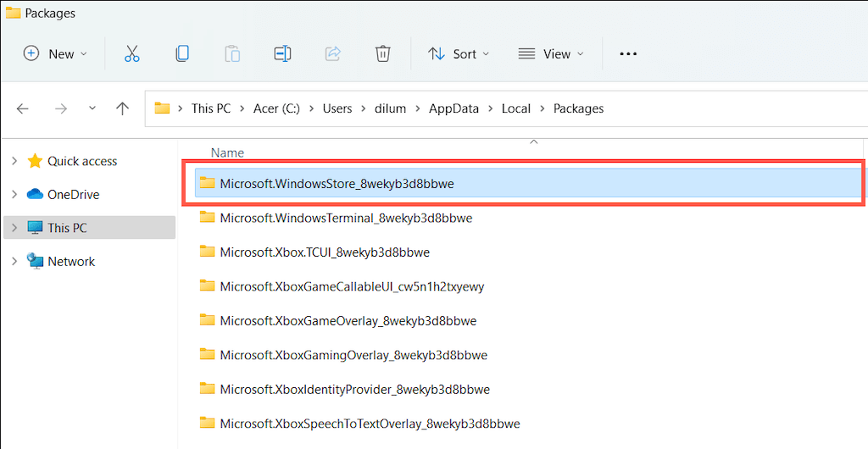Viewport: 868px width, 449px height.
Task: Select Microsoft.WindowsStore_8wekyb3d8bbwe folder
Action: [529, 184]
